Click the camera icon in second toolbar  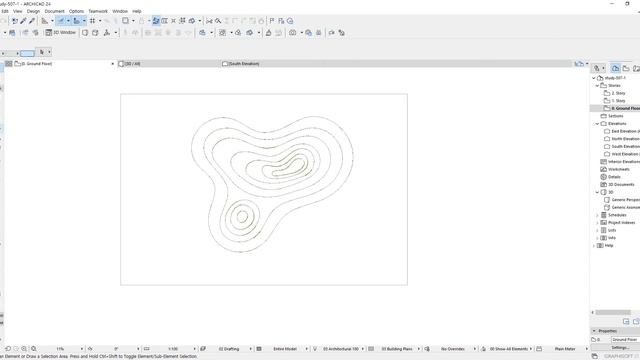click(x=293, y=33)
